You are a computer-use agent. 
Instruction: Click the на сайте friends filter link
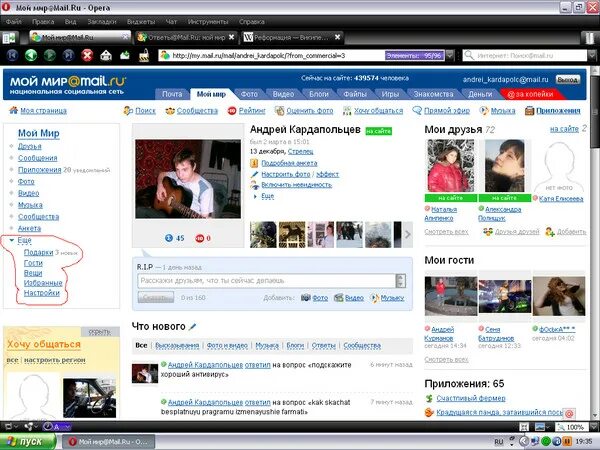coord(564,129)
